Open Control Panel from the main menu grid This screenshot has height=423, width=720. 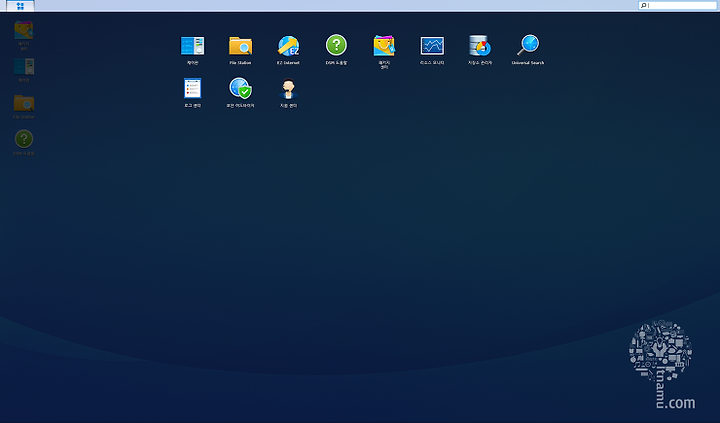tap(192, 46)
